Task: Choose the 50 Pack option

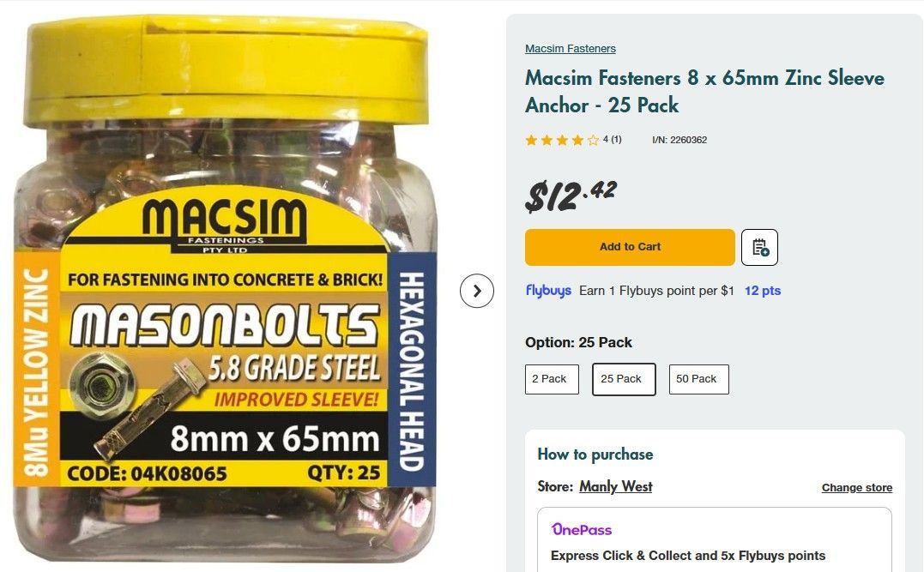Action: [x=698, y=379]
